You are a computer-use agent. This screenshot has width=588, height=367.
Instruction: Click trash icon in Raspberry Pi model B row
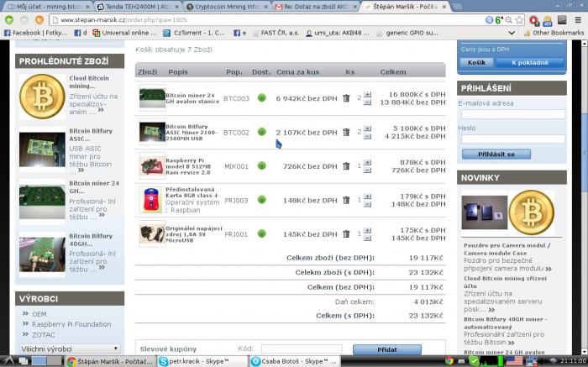(x=346, y=166)
